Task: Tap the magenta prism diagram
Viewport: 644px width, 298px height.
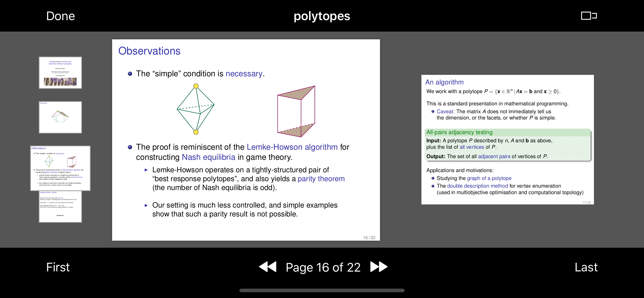Action: pyautogui.click(x=296, y=111)
